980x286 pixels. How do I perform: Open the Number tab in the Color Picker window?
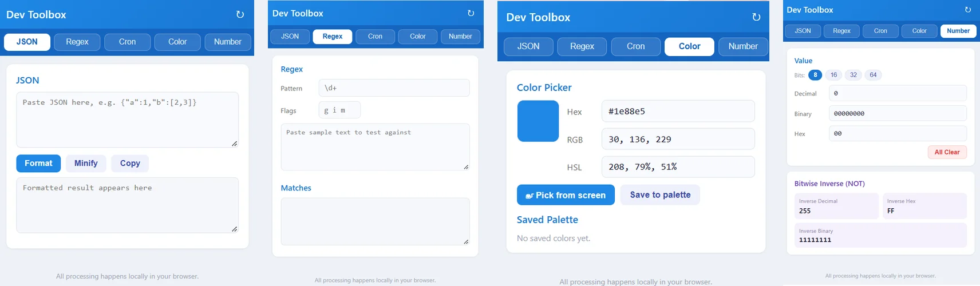[x=743, y=46]
